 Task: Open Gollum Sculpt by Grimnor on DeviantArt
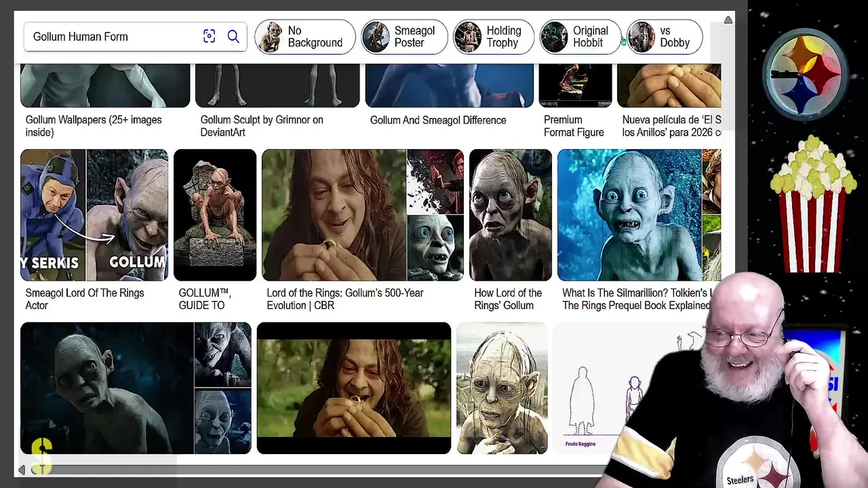262,126
